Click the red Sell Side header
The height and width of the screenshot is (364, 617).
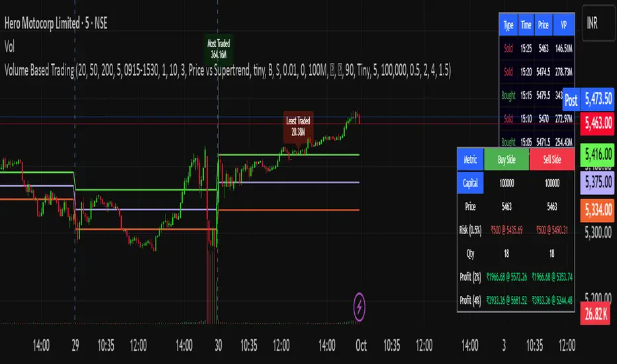click(551, 159)
